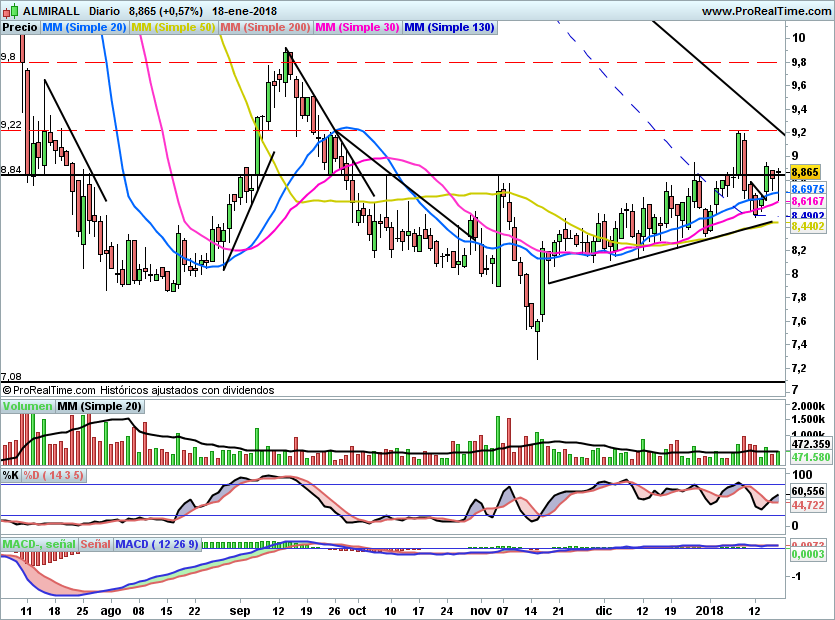835x620 pixels.
Task: Select the Volumen panel label
Action: pos(27,406)
